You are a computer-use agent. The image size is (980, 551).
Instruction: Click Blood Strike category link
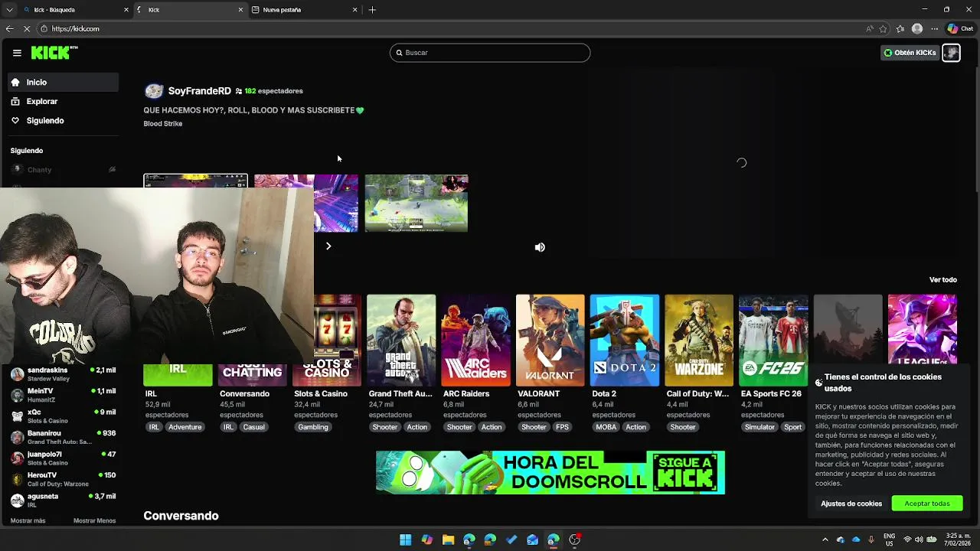pyautogui.click(x=163, y=124)
